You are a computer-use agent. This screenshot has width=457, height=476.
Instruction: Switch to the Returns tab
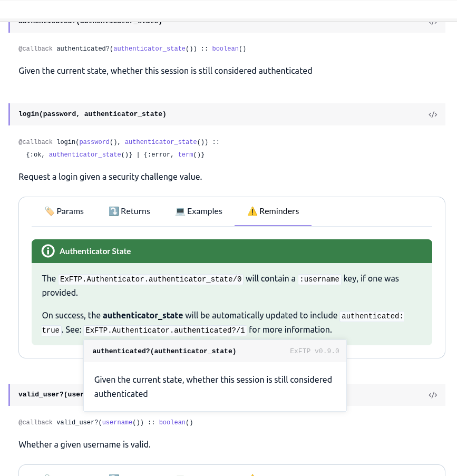click(129, 211)
